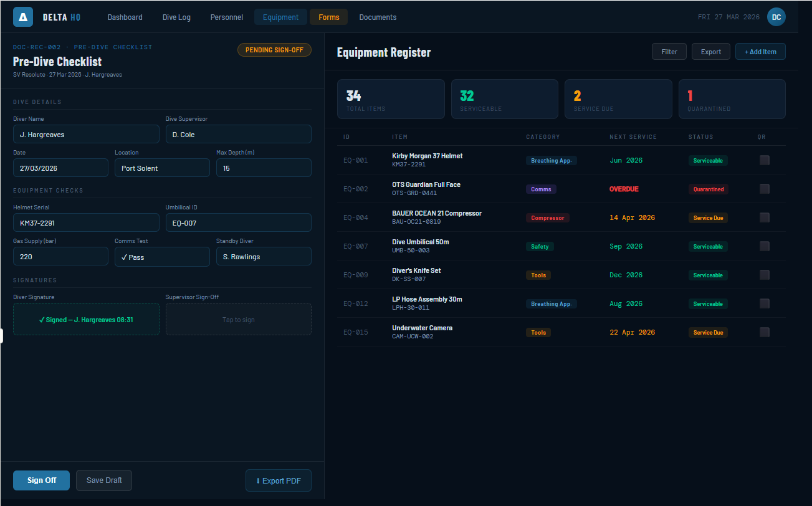Open the Export menu in Equipment Register

(x=710, y=52)
